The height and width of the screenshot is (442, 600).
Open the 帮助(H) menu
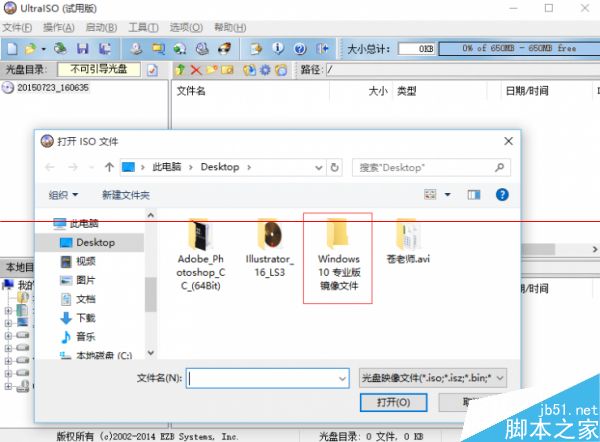[x=230, y=28]
